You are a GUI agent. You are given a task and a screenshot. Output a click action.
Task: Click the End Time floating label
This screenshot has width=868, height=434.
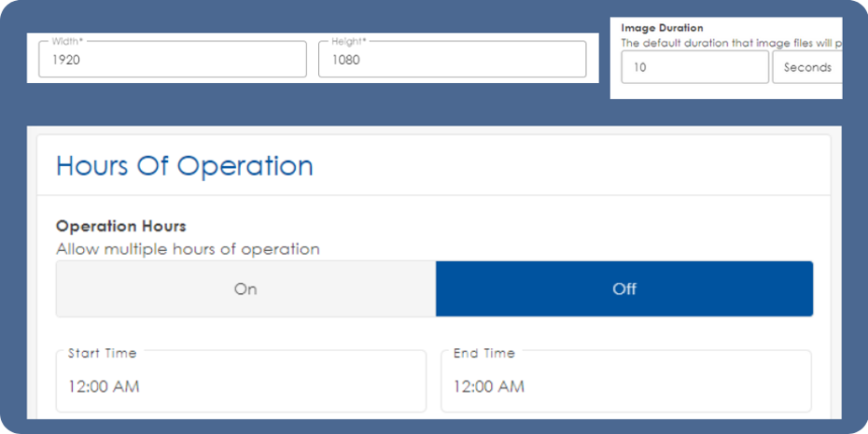pyautogui.click(x=483, y=354)
